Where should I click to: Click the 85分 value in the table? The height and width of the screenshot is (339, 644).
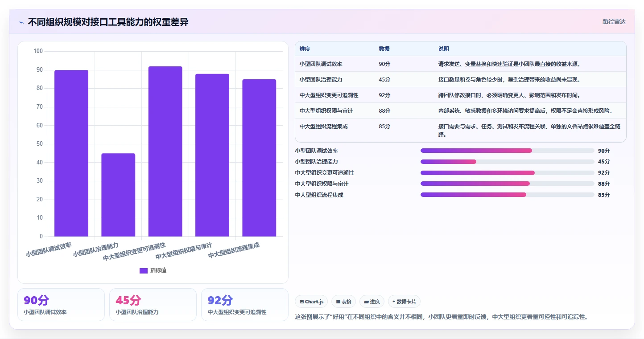pyautogui.click(x=384, y=126)
